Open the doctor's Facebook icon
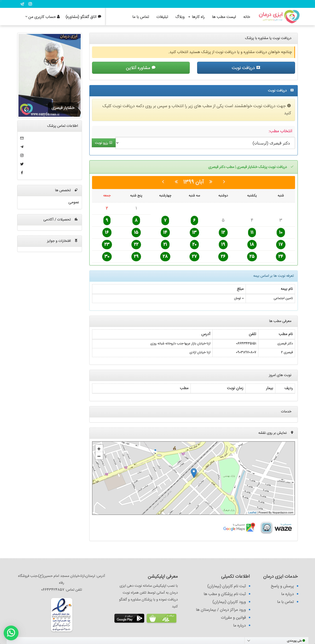Viewport: 315px width, 644px height. pos(22,173)
